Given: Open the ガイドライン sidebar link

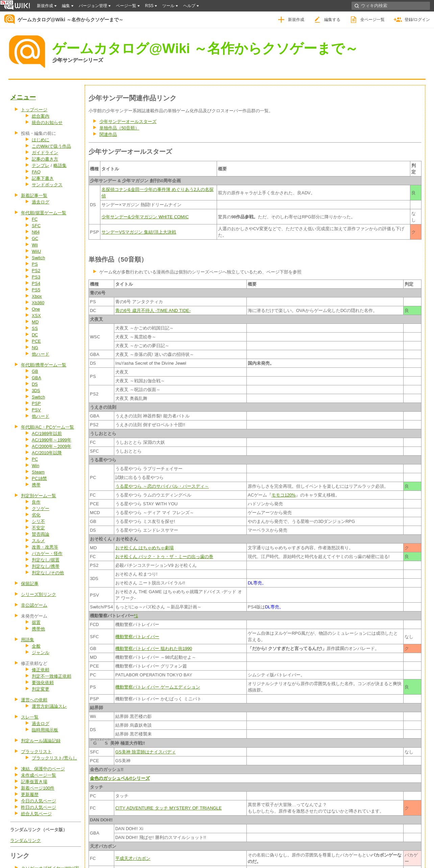Looking at the screenshot, I should (45, 153).
